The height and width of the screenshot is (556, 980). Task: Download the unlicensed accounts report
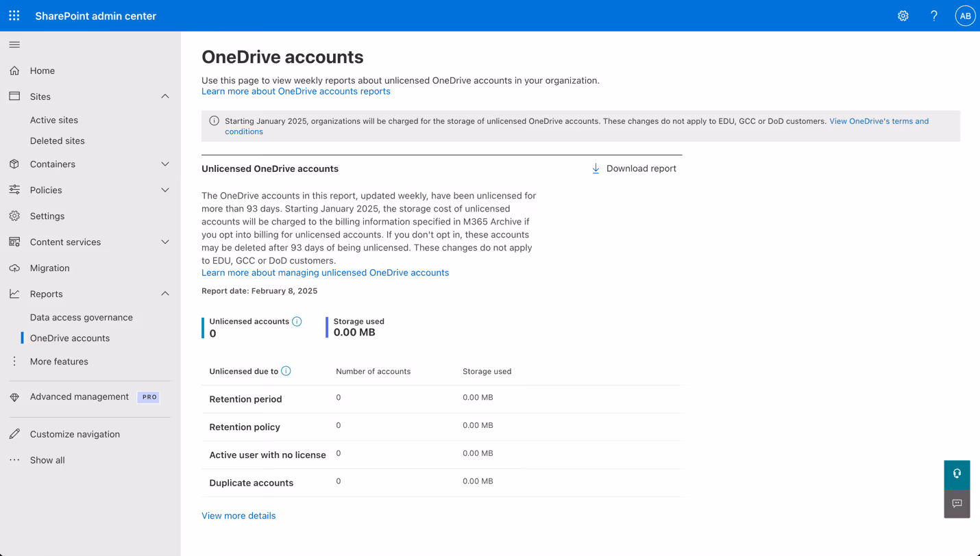633,168
